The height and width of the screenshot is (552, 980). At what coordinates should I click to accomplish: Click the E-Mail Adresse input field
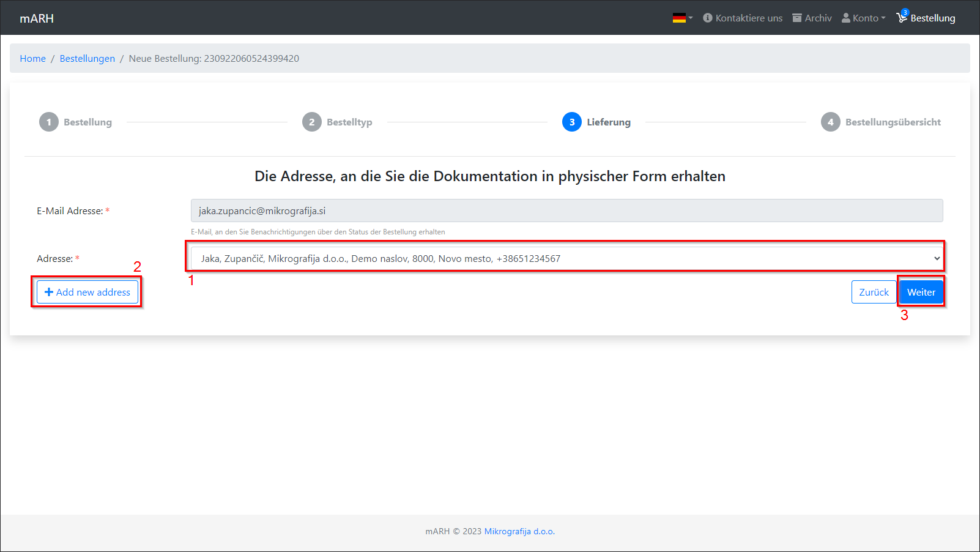point(566,211)
